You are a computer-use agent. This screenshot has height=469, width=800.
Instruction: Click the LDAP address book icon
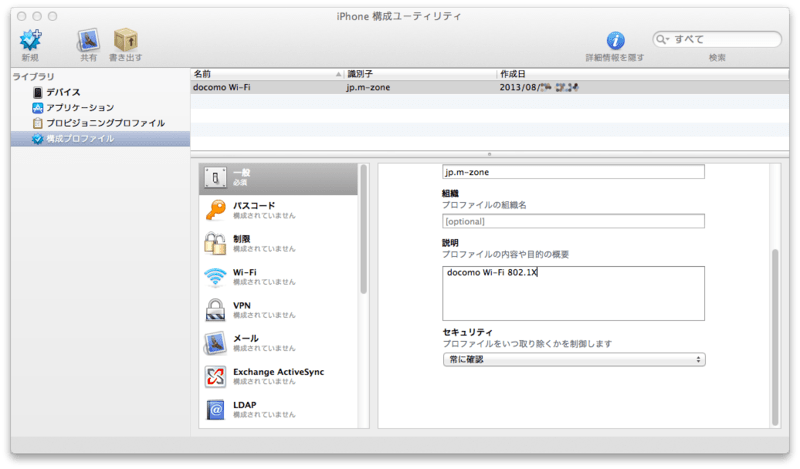[215, 410]
